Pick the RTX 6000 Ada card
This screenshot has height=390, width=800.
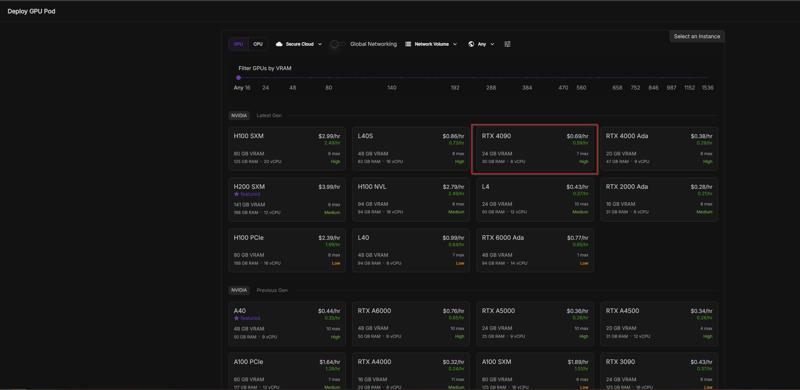click(535, 250)
